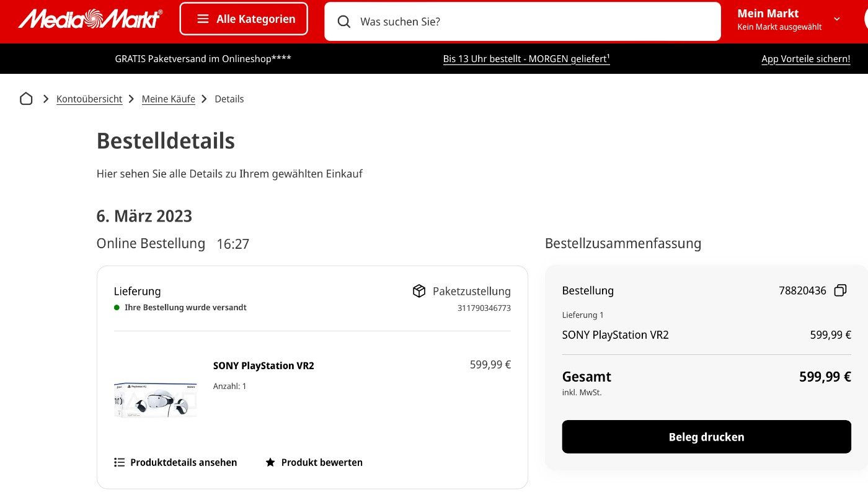
Task: Focus the 'Was suchen Sie?' search field
Action: 523,22
